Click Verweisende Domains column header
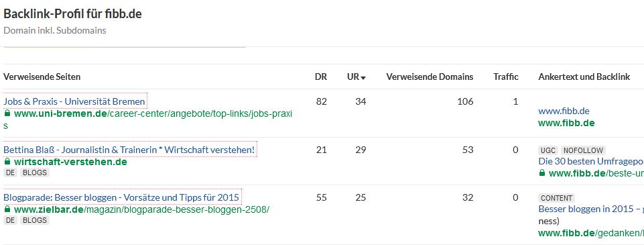 [x=430, y=77]
